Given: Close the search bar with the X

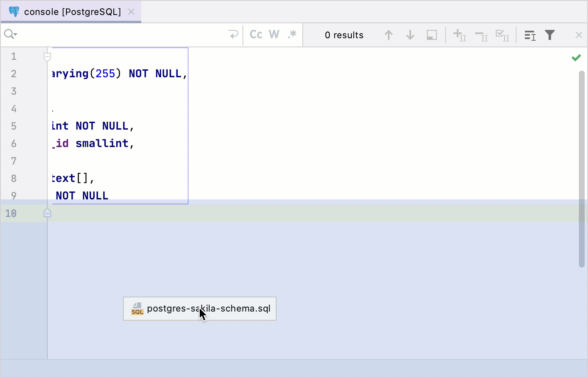Looking at the screenshot, I should (x=580, y=35).
